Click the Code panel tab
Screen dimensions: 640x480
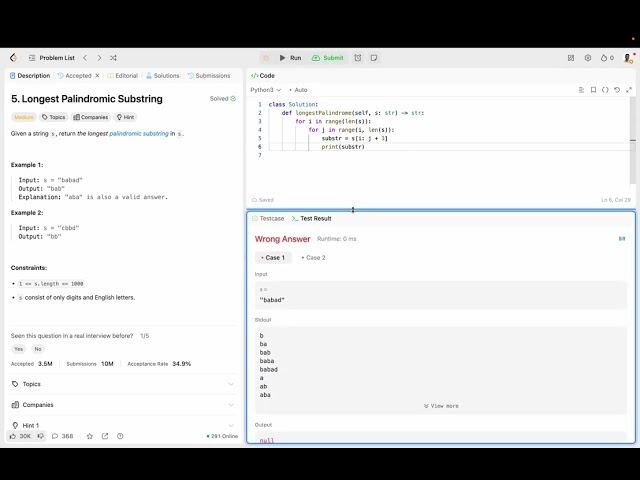coord(262,76)
